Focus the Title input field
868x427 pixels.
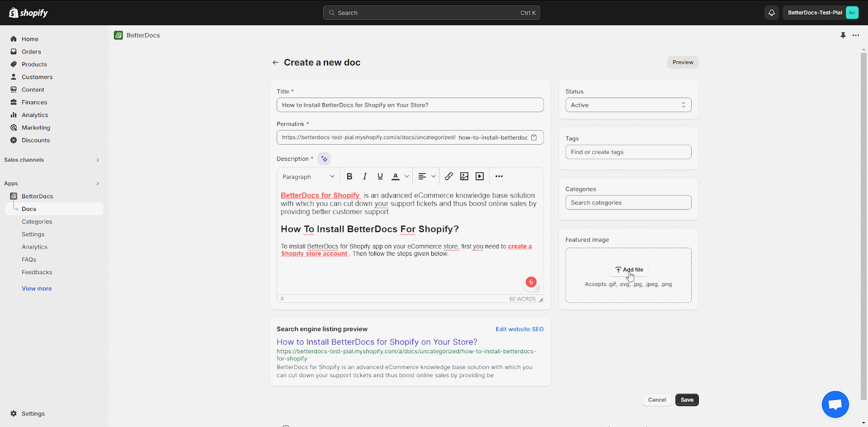click(410, 105)
